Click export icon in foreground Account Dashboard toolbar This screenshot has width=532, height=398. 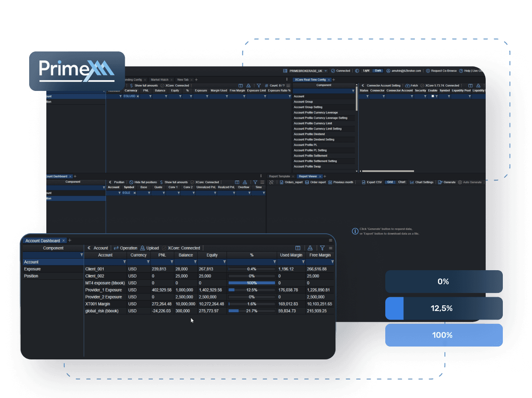click(x=310, y=248)
